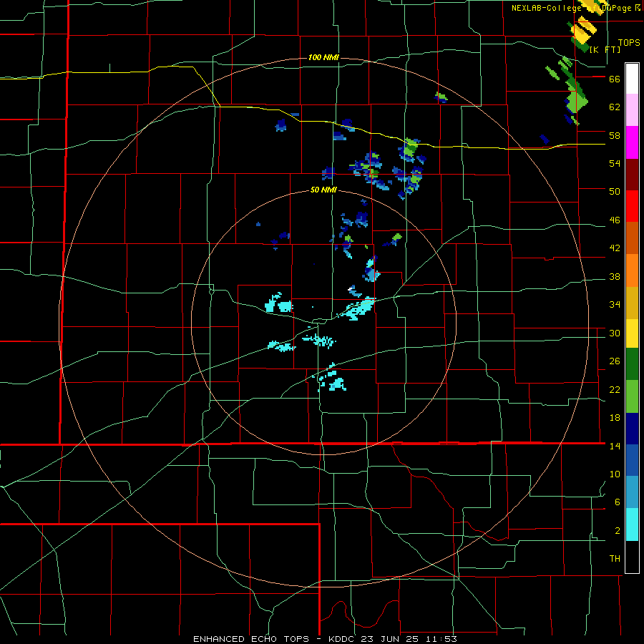Click the "2" legend value
Viewport: 644px width, 644px height.
point(618,531)
